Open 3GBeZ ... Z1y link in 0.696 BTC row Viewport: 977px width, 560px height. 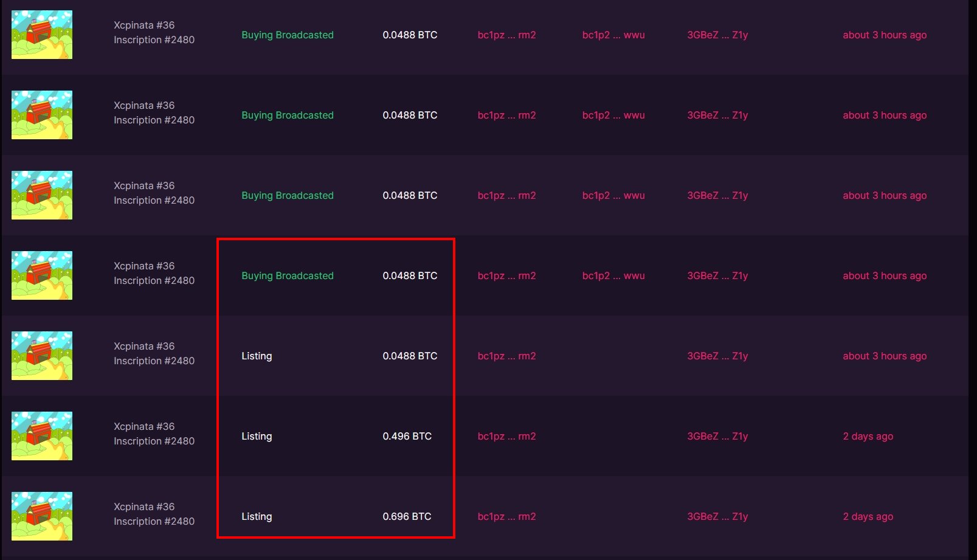[717, 516]
